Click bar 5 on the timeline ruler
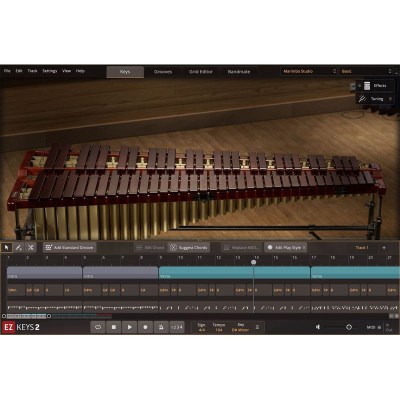 (85, 258)
